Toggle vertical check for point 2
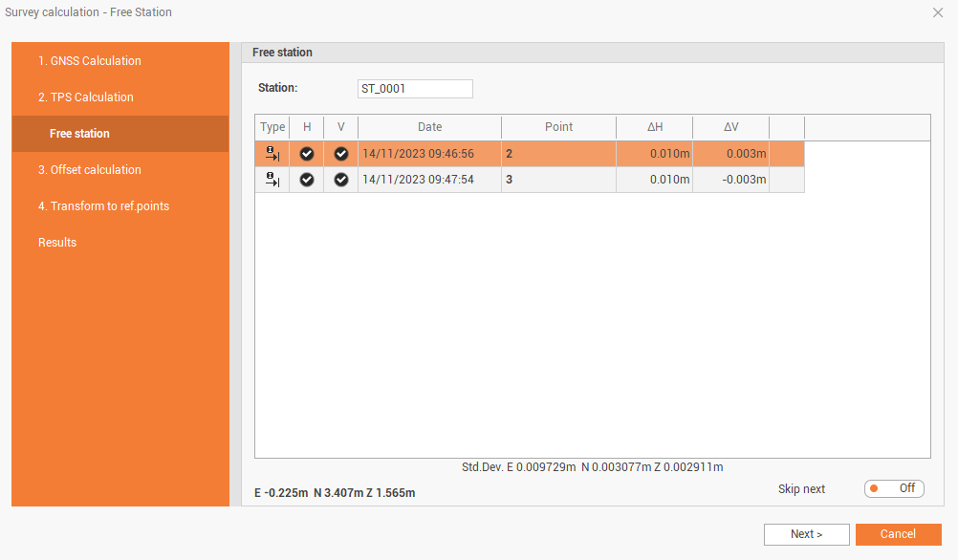The height and width of the screenshot is (560, 958). [x=341, y=154]
